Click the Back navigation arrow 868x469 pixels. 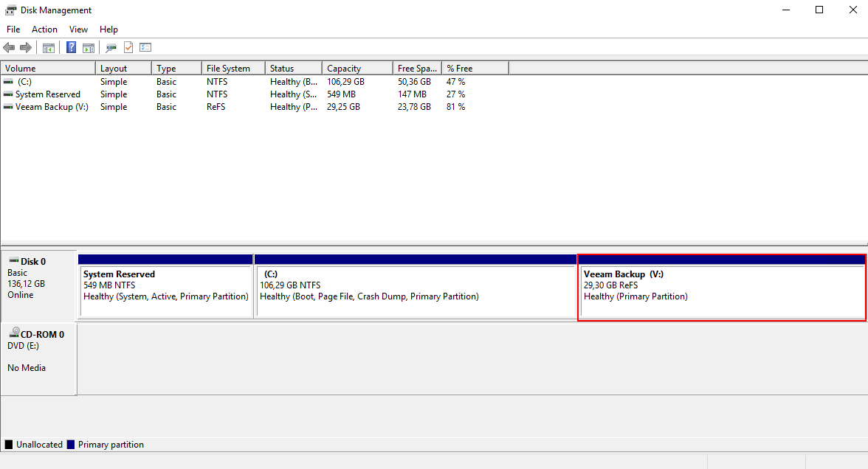pyautogui.click(x=9, y=46)
